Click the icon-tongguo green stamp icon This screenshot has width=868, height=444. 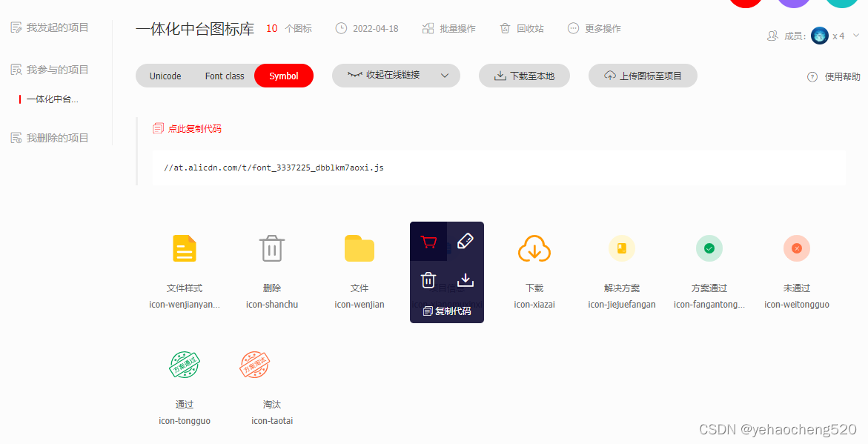[184, 365]
